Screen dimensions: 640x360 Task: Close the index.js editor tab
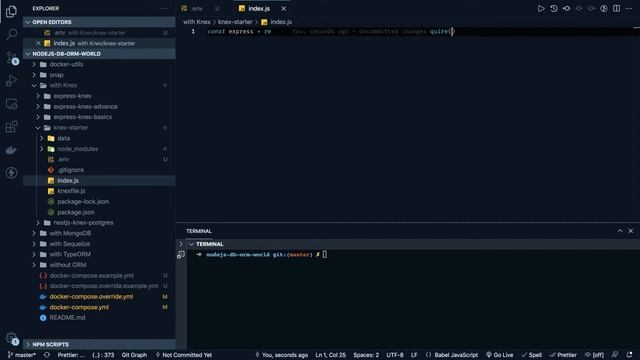(283, 8)
